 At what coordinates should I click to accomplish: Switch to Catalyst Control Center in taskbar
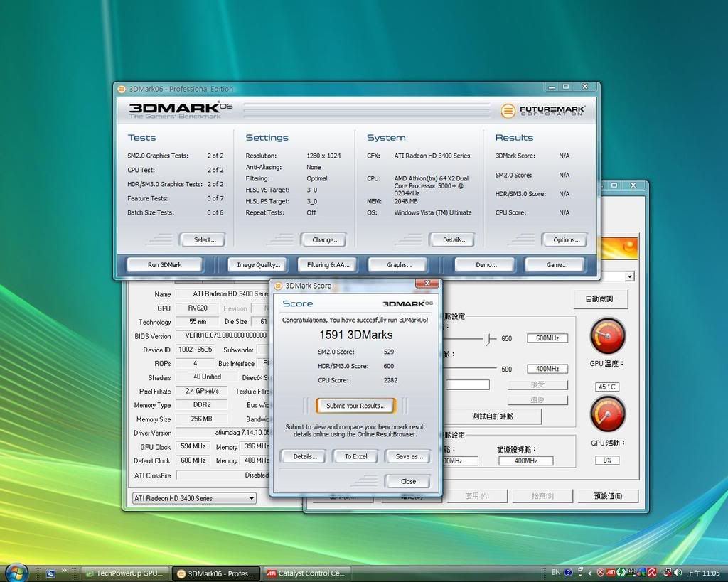[307, 573]
